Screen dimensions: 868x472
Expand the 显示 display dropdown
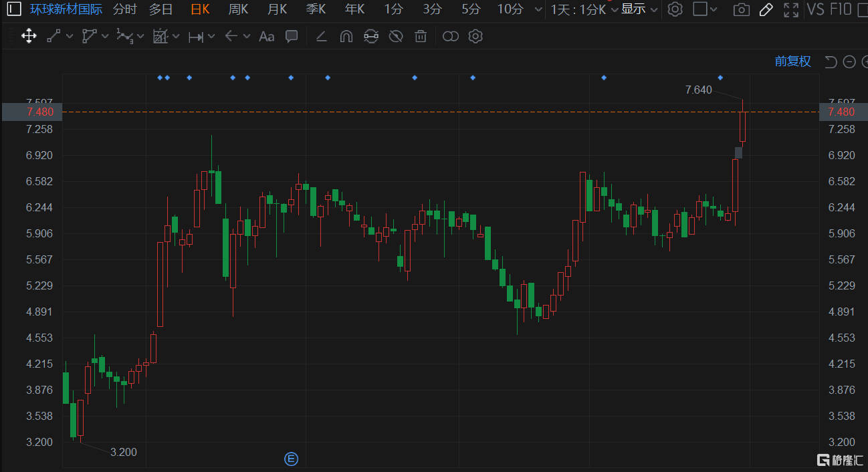[639, 9]
